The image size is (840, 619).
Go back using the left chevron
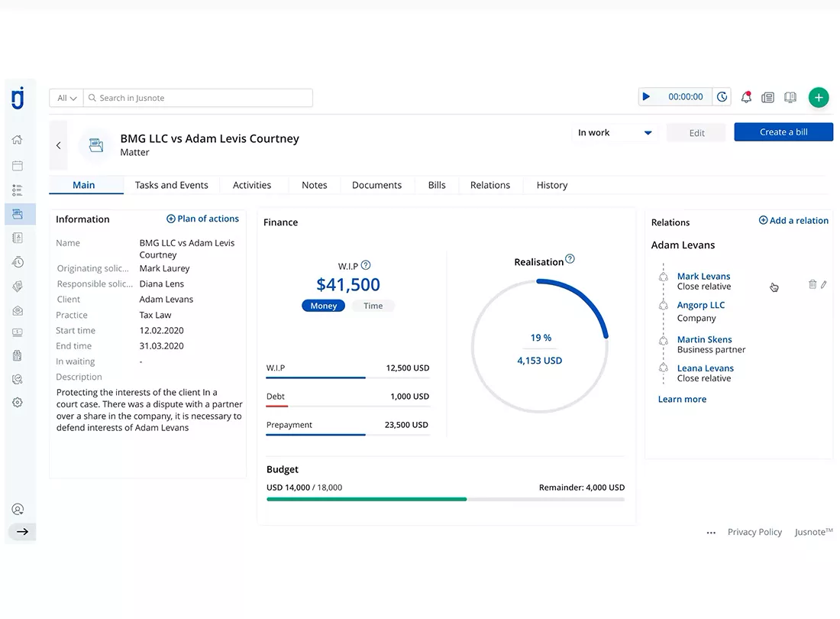[x=58, y=145]
